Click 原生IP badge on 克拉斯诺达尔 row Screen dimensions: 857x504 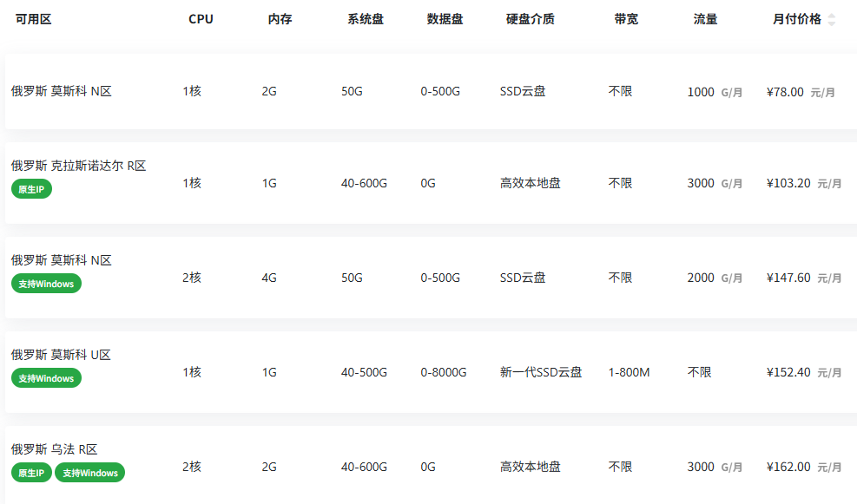(31, 189)
